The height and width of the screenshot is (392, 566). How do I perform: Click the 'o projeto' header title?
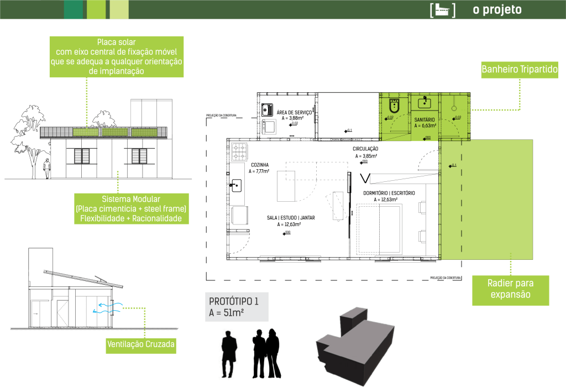tap(497, 10)
